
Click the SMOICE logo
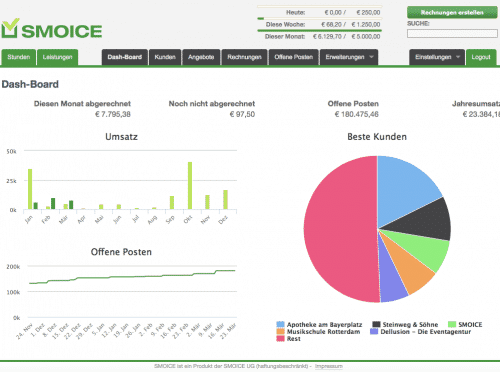[52, 29]
